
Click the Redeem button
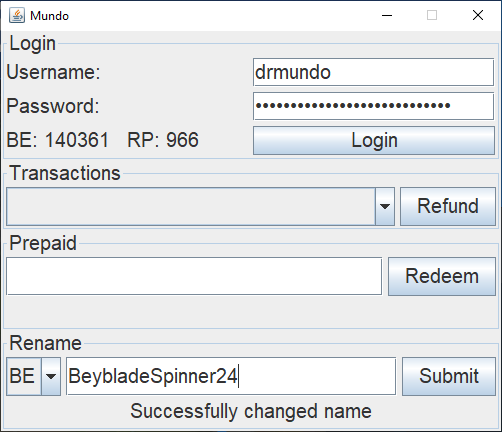(x=442, y=276)
